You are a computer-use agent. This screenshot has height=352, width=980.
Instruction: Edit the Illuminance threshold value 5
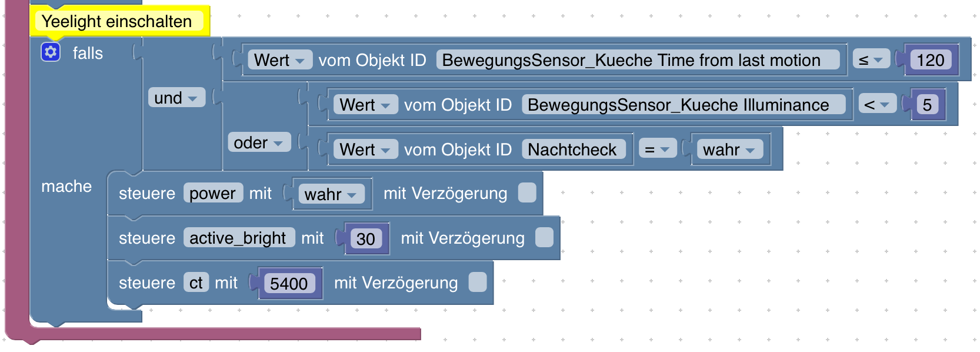pos(927,105)
